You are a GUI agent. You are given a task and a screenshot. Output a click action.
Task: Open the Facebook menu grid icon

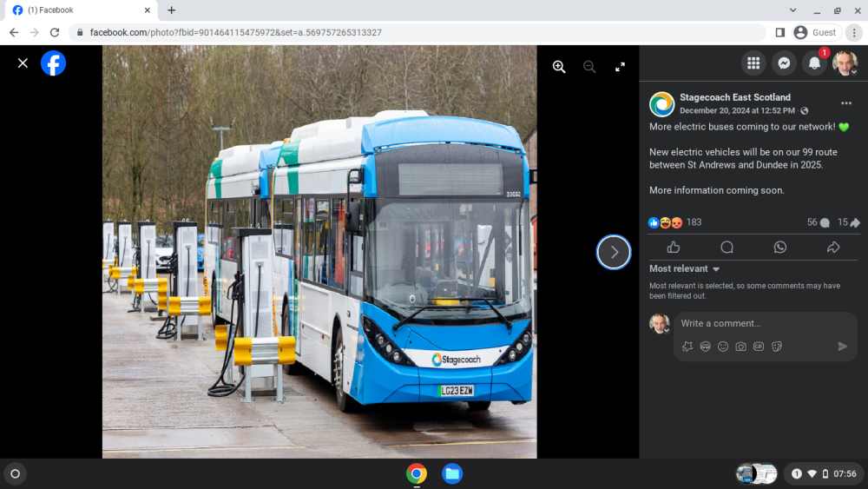click(753, 63)
